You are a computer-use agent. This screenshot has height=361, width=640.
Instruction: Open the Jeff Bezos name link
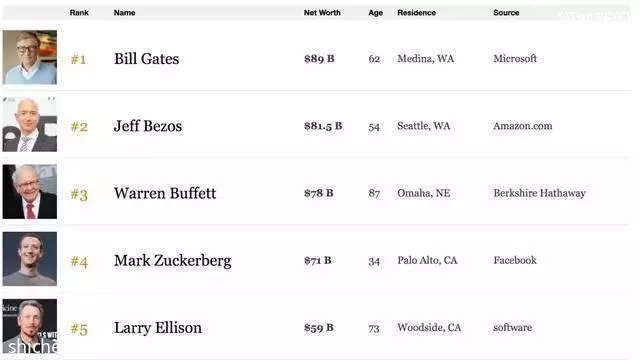[x=148, y=126]
